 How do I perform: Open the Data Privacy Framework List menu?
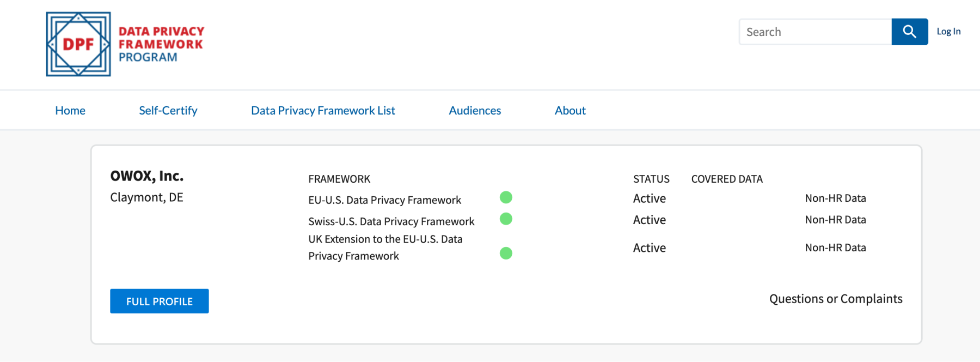point(323,111)
